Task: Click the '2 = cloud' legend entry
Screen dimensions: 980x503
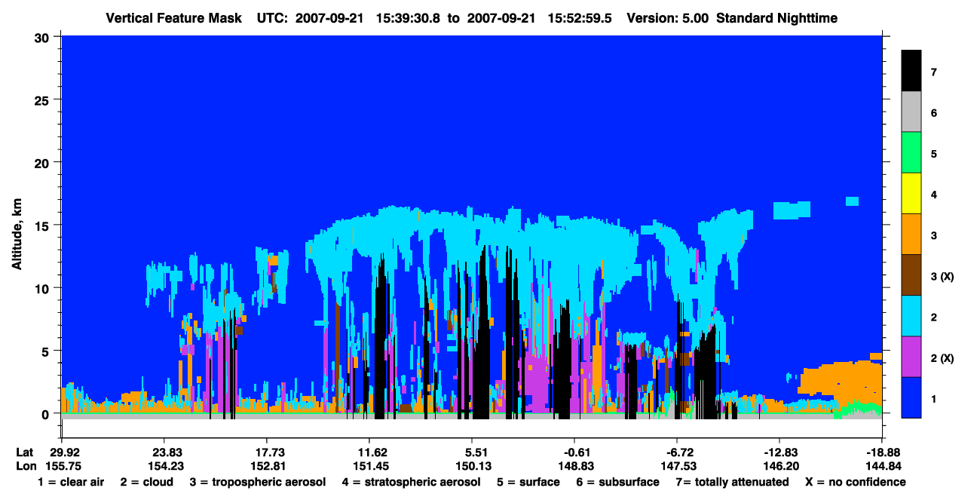Action: pyautogui.click(x=145, y=482)
